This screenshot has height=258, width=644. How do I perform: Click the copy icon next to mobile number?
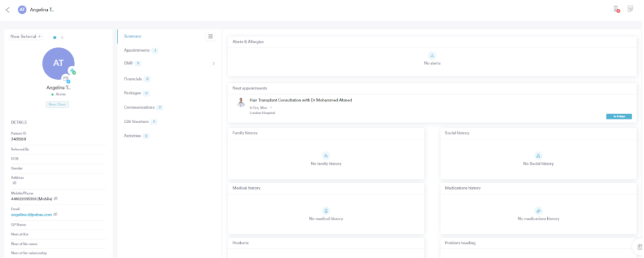(55, 198)
